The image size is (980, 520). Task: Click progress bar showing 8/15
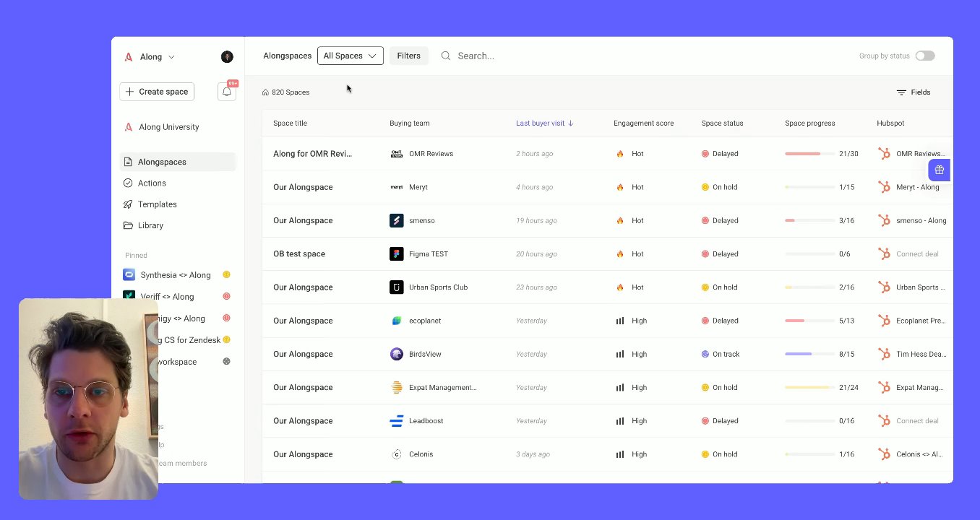809,354
